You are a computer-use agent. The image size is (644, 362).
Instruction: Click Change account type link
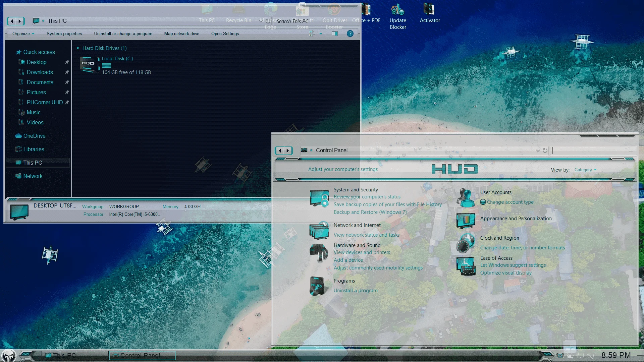click(x=510, y=202)
